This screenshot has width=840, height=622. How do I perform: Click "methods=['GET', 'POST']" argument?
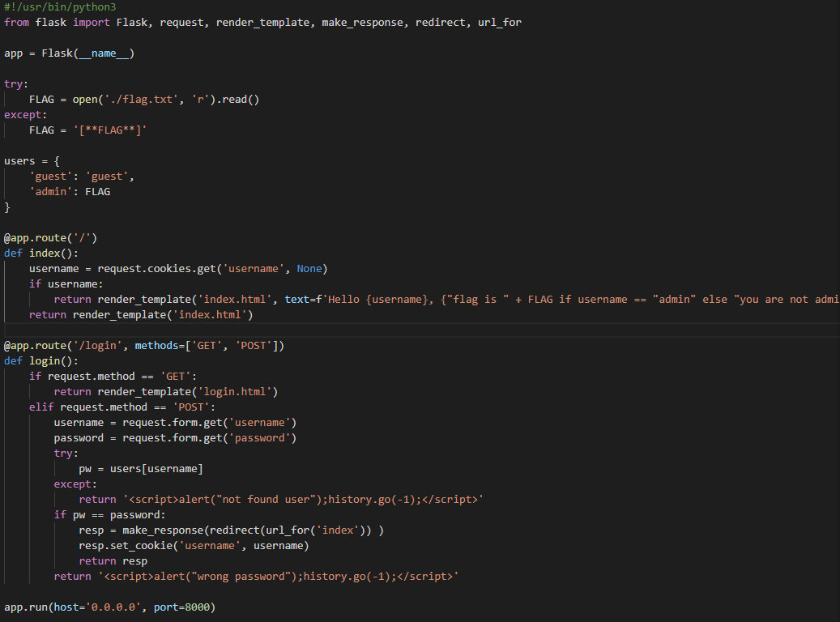[x=207, y=346]
